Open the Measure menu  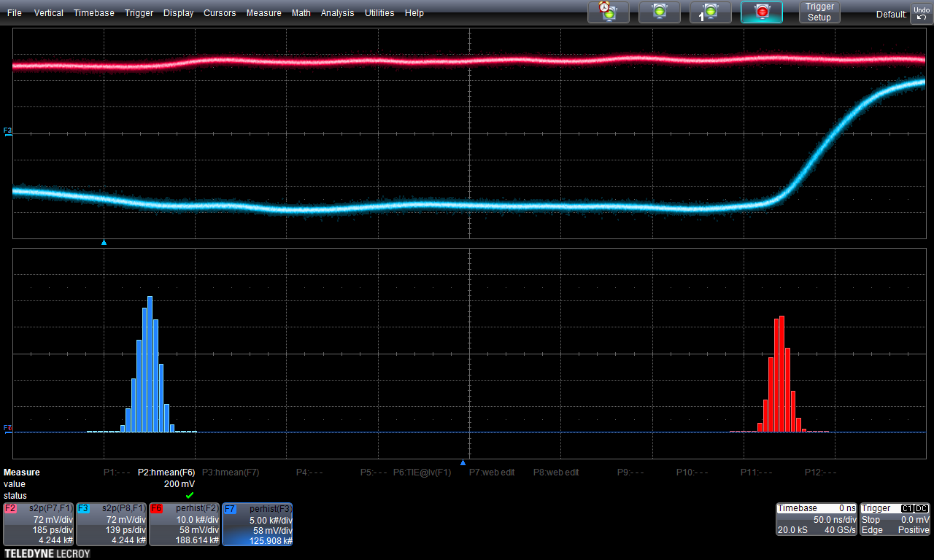point(264,13)
